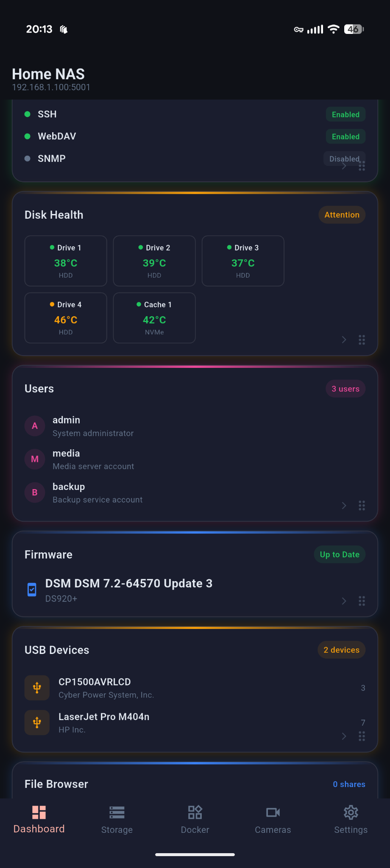
Task: Select the Drive 4 temperature reading
Action: 65,320
